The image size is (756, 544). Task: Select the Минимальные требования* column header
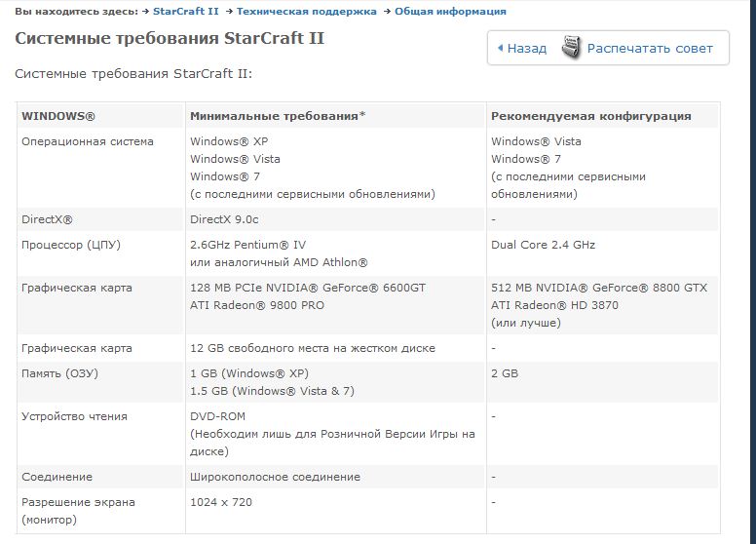point(278,116)
